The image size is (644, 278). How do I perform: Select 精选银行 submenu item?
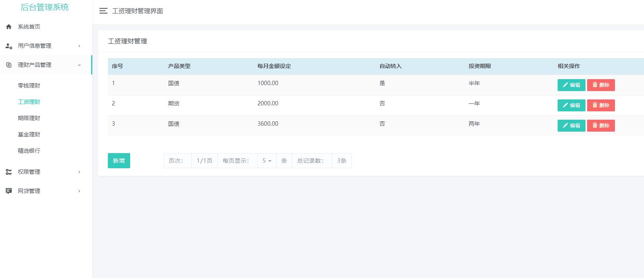click(x=29, y=151)
